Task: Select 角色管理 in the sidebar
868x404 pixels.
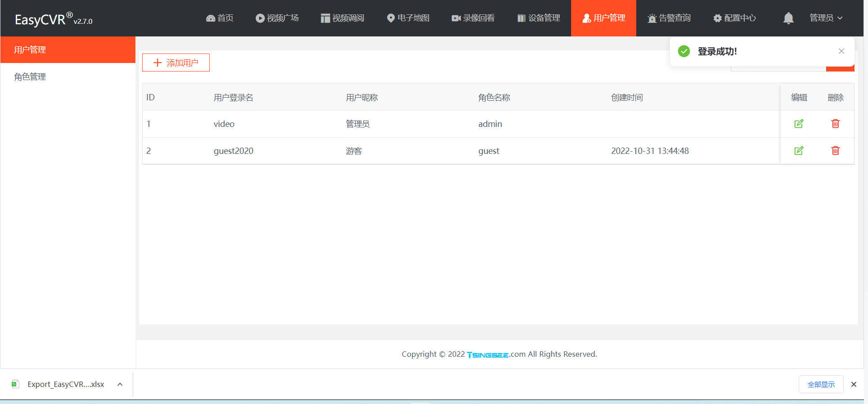Action: (68, 76)
